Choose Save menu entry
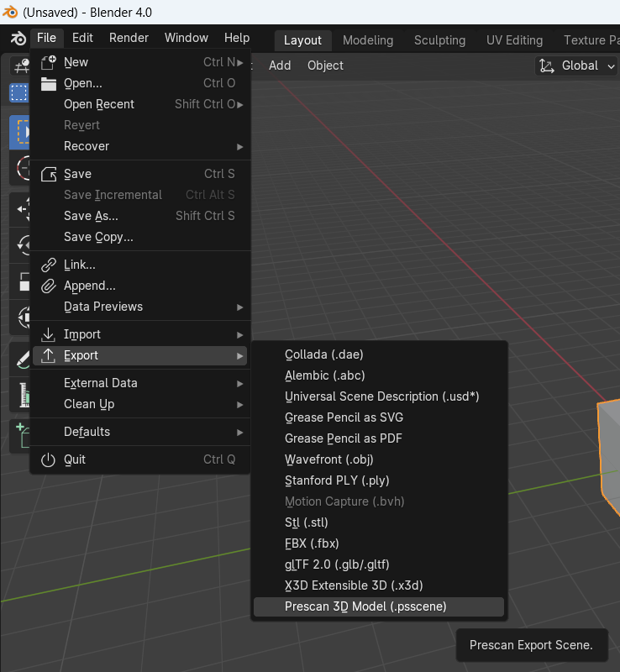This screenshot has width=620, height=672. pos(139,174)
